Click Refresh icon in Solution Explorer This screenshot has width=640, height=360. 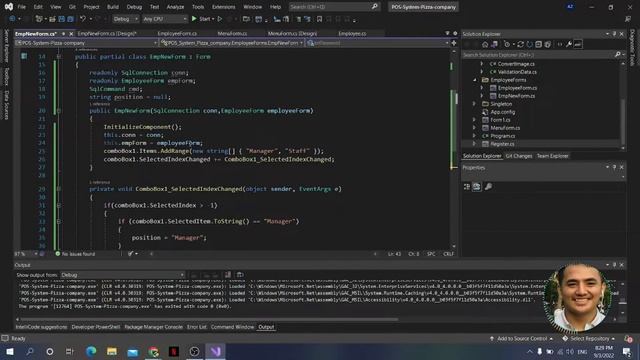529,44
